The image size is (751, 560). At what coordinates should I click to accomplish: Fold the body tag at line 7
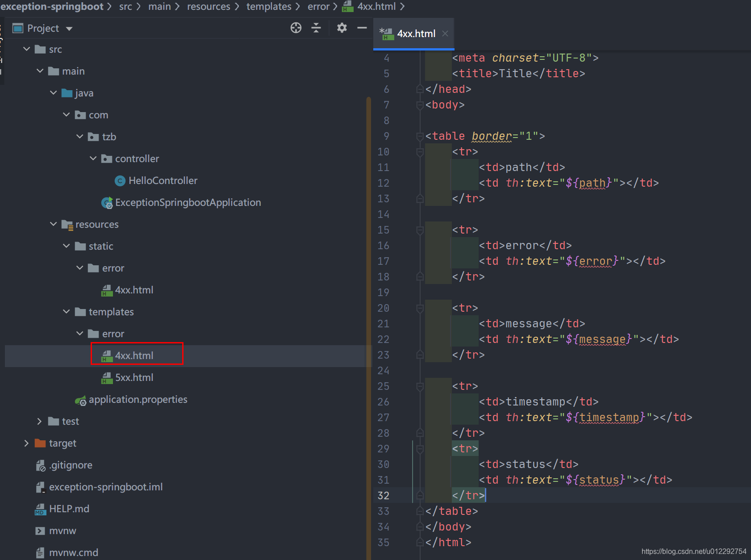click(x=420, y=105)
